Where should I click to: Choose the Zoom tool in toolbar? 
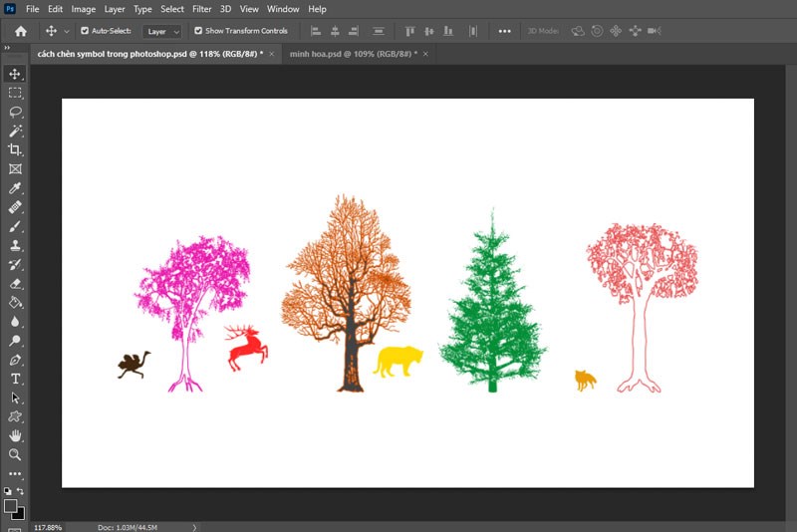pyautogui.click(x=15, y=454)
